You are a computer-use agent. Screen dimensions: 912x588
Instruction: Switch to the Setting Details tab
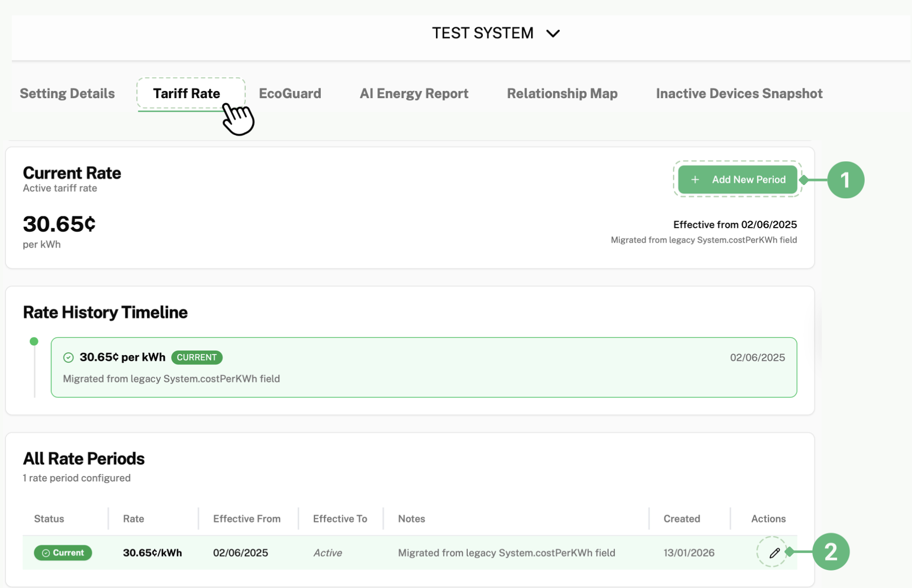tap(67, 94)
